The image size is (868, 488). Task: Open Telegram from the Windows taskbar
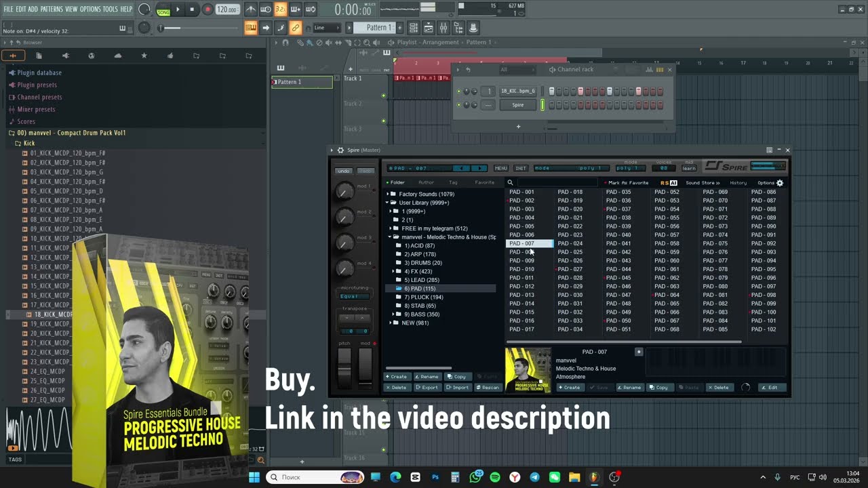535,477
